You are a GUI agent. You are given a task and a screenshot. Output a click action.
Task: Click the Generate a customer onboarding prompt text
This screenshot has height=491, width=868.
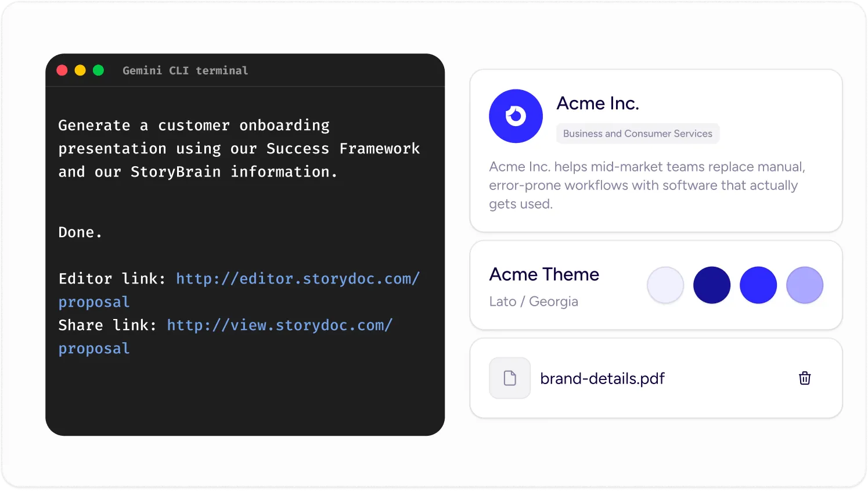click(x=239, y=149)
